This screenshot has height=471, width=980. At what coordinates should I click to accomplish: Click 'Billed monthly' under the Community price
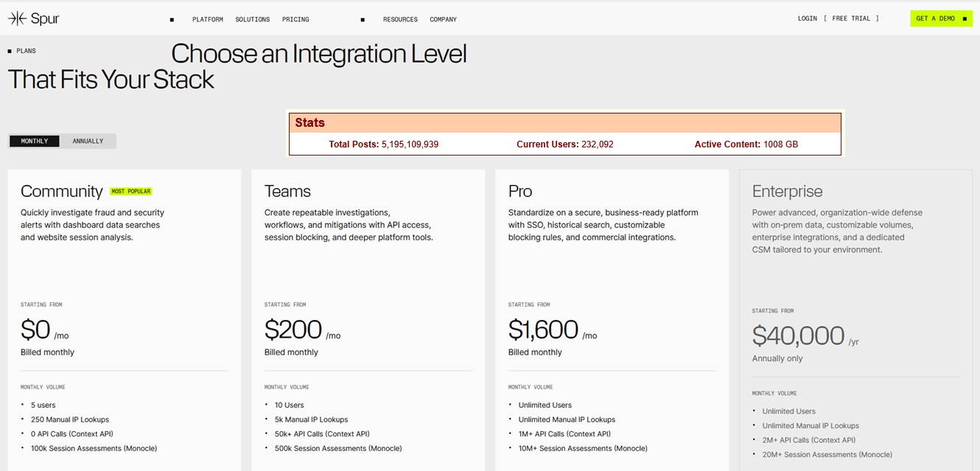(47, 352)
